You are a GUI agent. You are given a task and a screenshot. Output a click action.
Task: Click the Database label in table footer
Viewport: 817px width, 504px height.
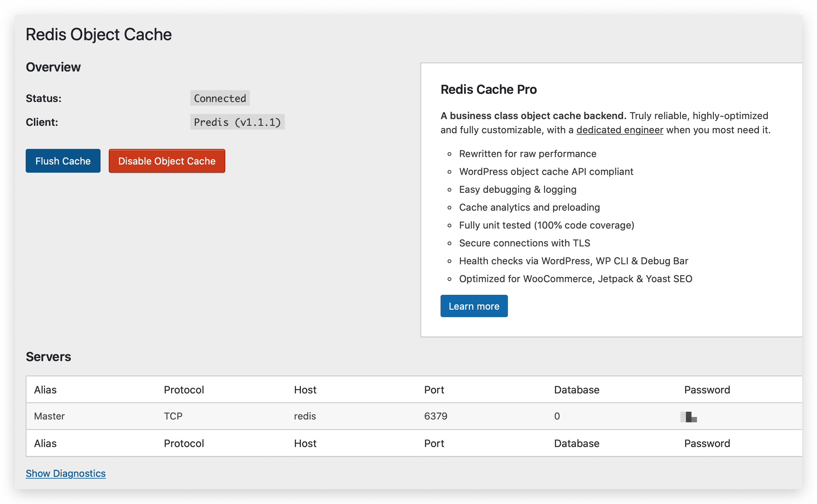tap(577, 443)
